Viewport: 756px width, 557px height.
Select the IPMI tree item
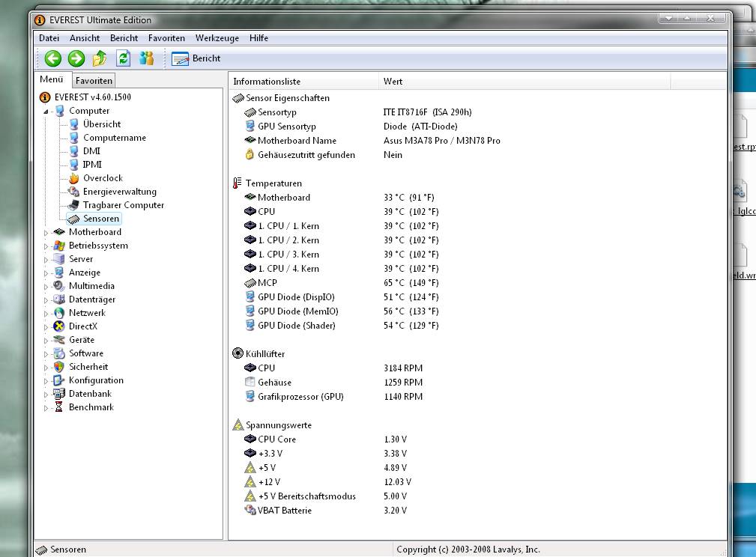click(x=92, y=165)
